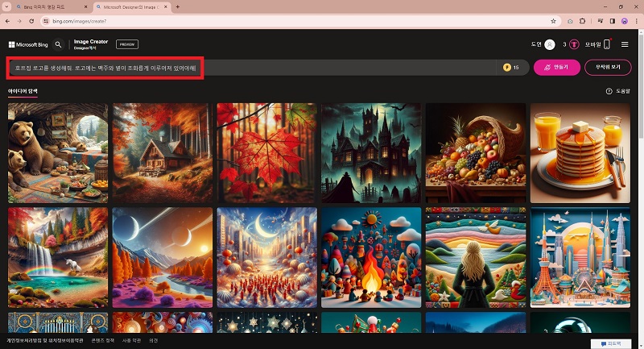This screenshot has height=349, width=644.
Task: Open the autumn cabin thumbnail
Action: click(x=163, y=153)
